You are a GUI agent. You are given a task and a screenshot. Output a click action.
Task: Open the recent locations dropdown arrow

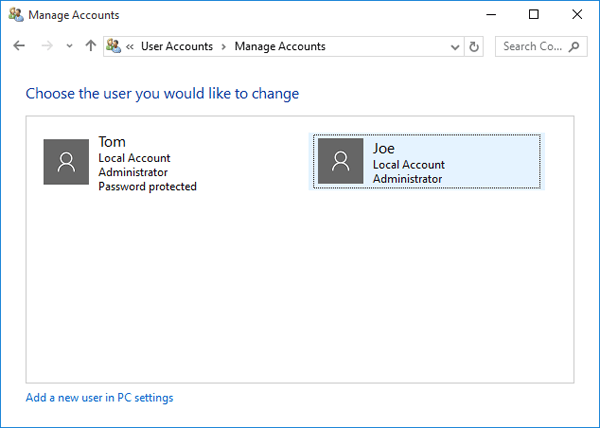(x=69, y=46)
